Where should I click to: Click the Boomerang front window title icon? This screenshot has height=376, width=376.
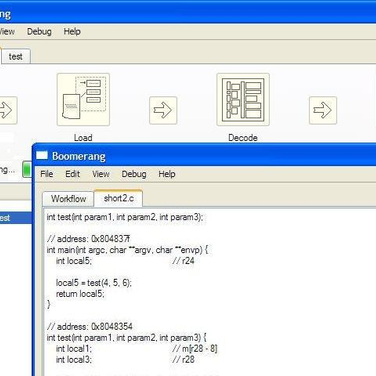[42, 155]
